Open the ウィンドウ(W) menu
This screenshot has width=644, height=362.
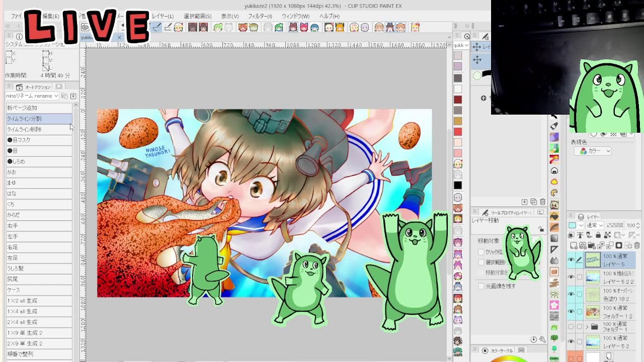(295, 16)
